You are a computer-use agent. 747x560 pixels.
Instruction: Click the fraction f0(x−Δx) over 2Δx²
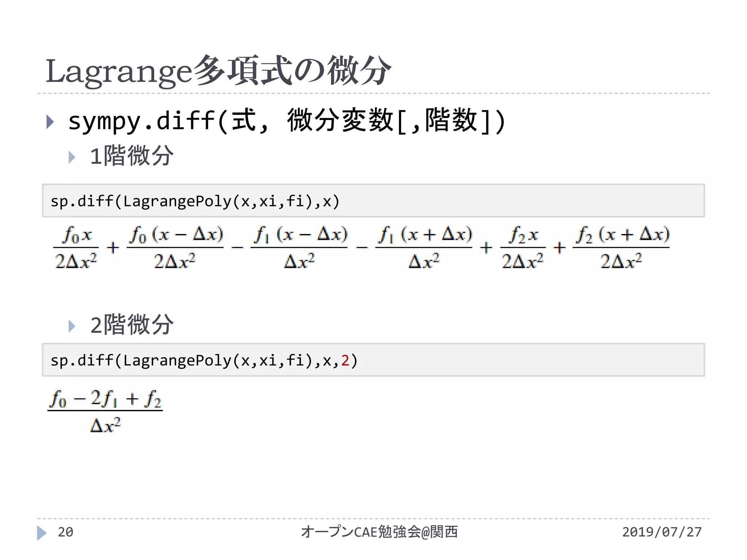click(x=175, y=248)
